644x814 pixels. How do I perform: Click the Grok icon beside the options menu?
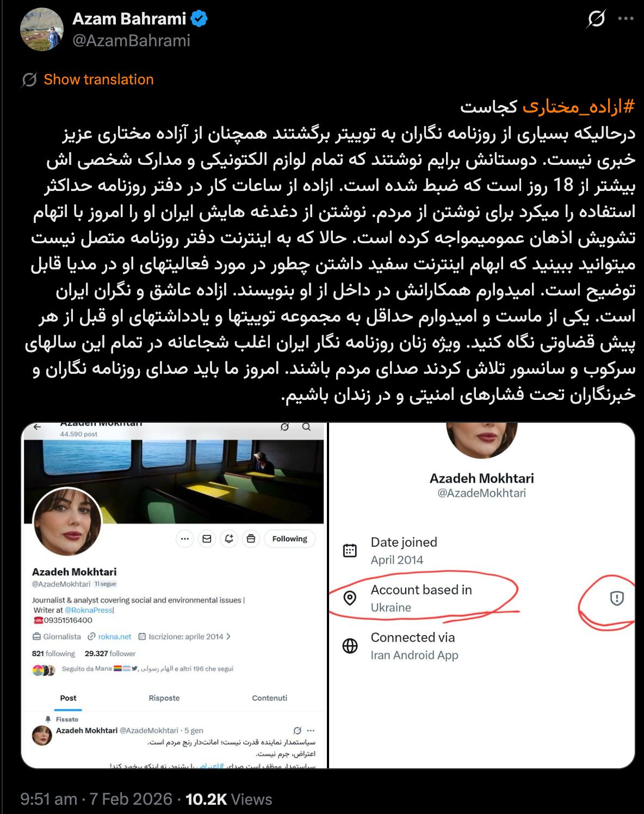[596, 20]
